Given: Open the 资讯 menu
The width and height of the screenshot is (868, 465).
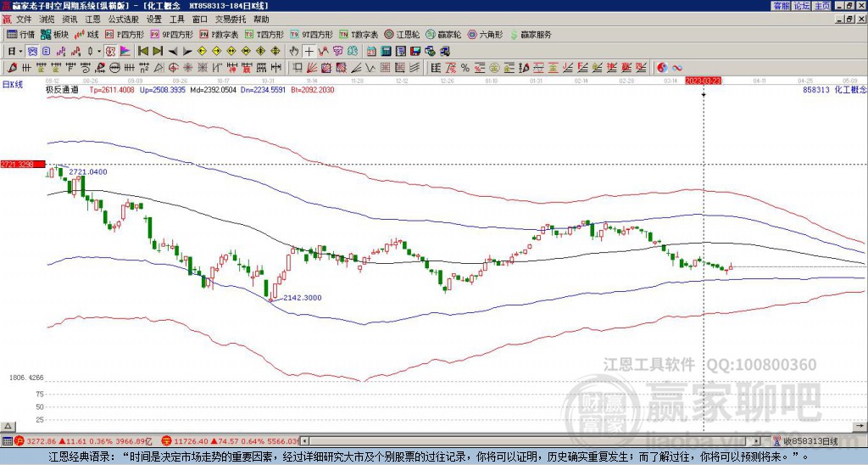Looking at the screenshot, I should coord(70,20).
